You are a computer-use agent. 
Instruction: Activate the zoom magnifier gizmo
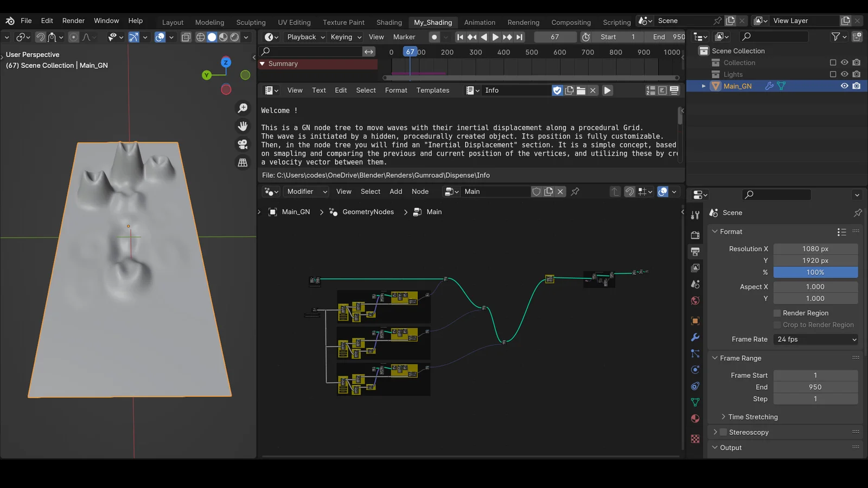tap(242, 108)
